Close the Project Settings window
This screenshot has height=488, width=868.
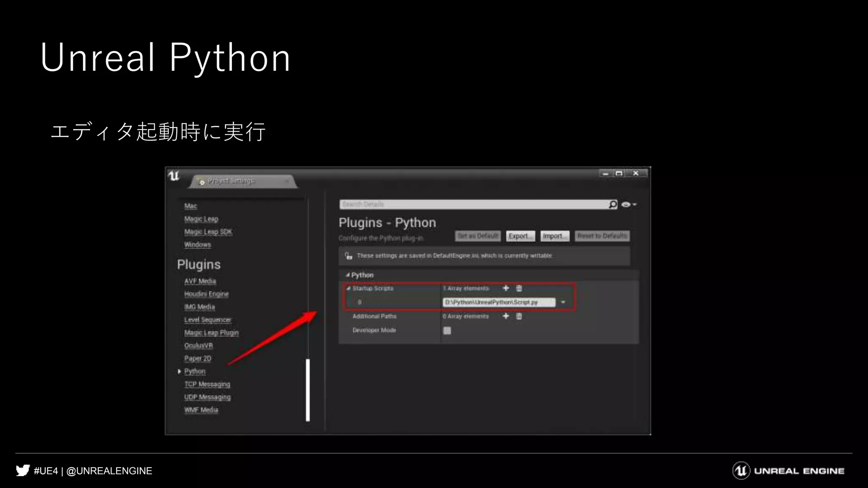(636, 173)
